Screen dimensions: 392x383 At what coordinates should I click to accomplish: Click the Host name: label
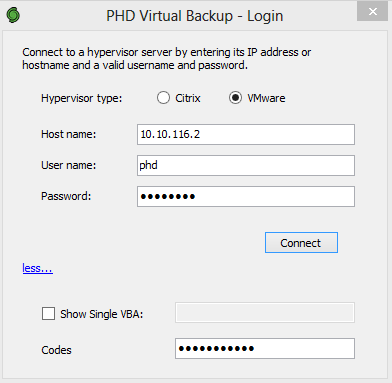click(x=69, y=134)
